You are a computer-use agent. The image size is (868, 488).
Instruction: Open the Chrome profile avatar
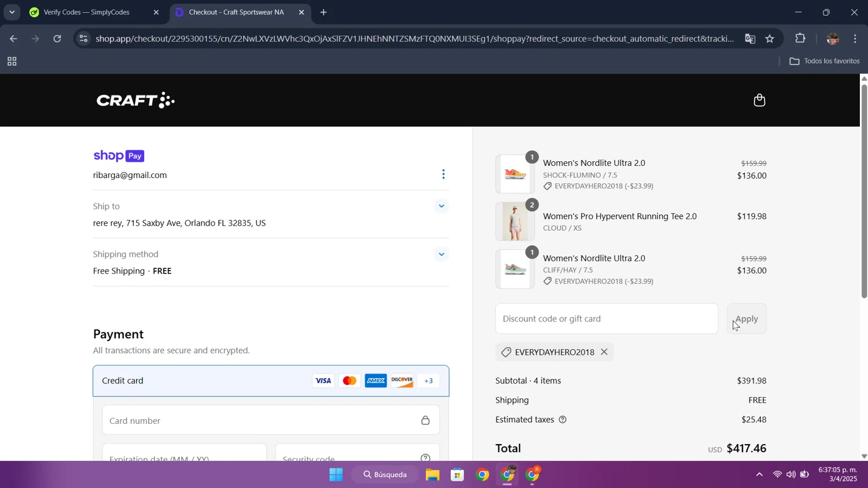point(832,39)
